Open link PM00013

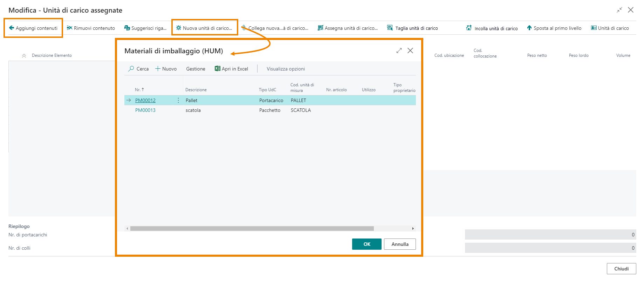[145, 110]
